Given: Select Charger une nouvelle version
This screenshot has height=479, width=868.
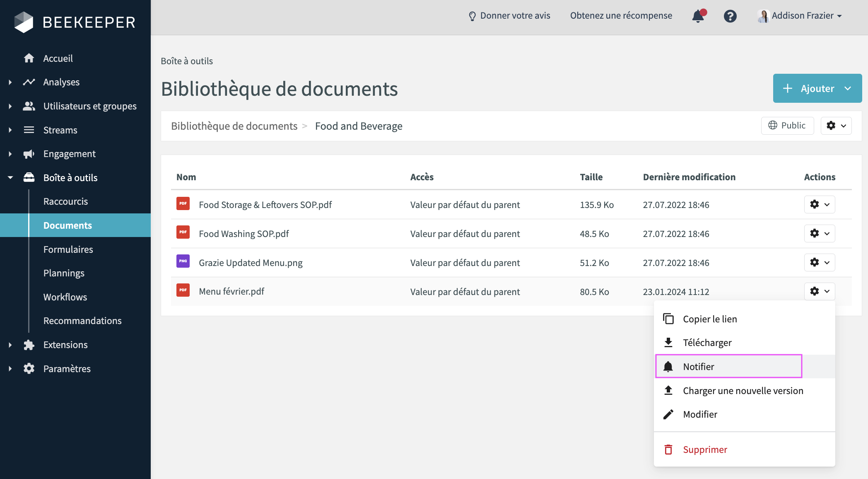Looking at the screenshot, I should 743,390.
